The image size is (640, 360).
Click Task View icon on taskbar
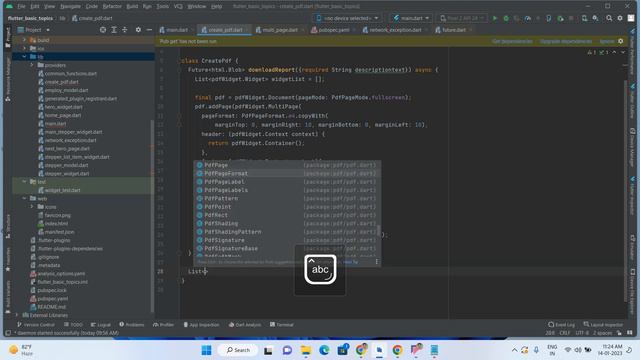pyautogui.click(x=268, y=350)
